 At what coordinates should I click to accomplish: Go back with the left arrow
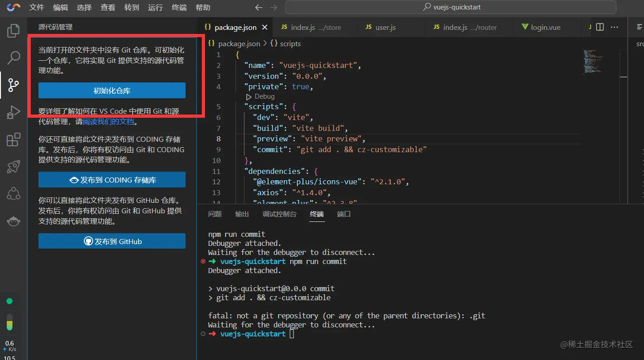point(258,7)
